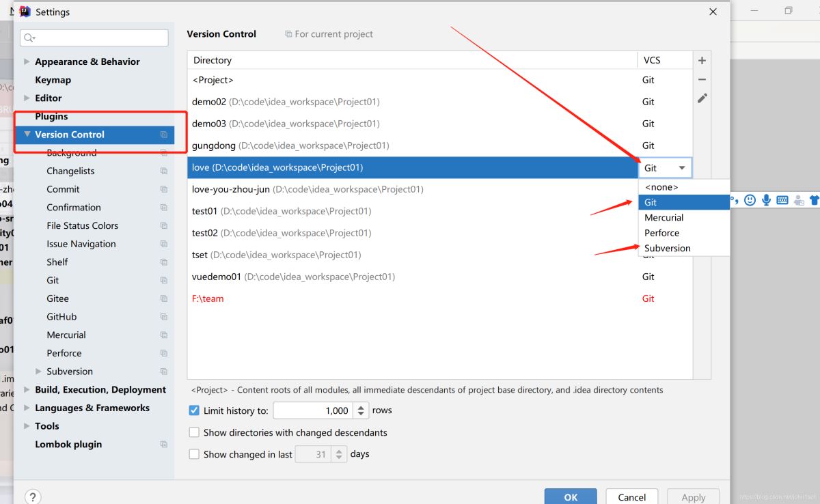Click the project-level icon beside the Subversion tree item
820x504 pixels.
pyautogui.click(x=164, y=372)
